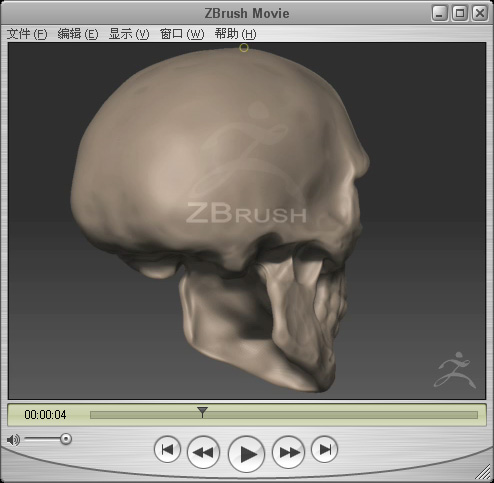Open the 窗口 (W) menu
Viewport: 494px width, 483px height.
182,34
